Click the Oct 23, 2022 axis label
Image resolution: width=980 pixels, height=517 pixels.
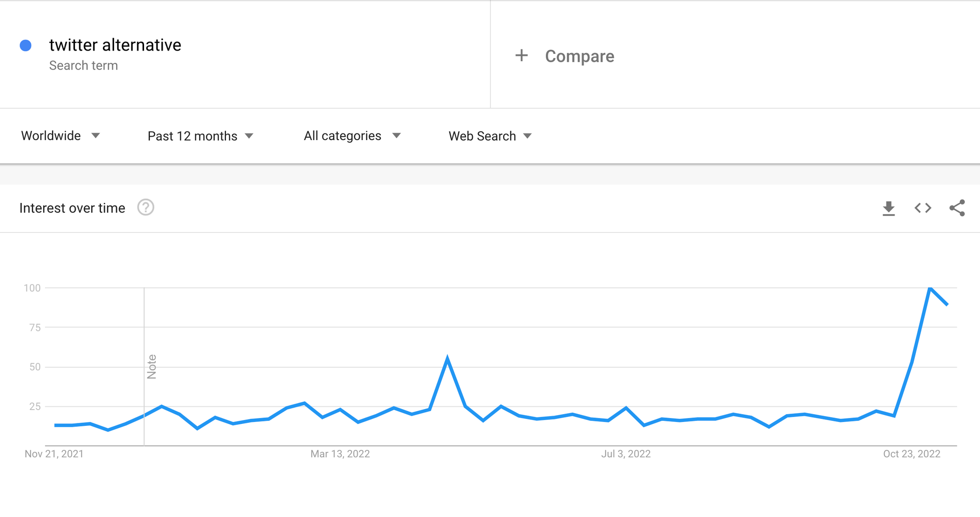(911, 454)
